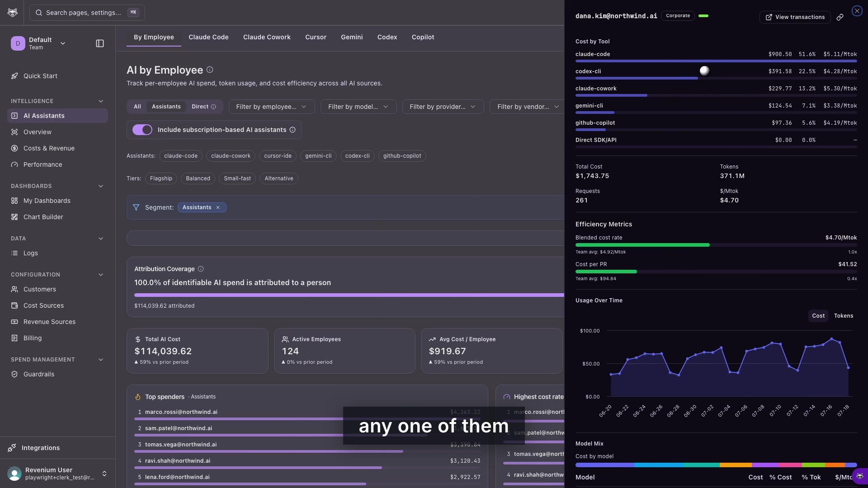Remove the Assistants segment chip
This screenshot has height=488, width=868.
218,207
